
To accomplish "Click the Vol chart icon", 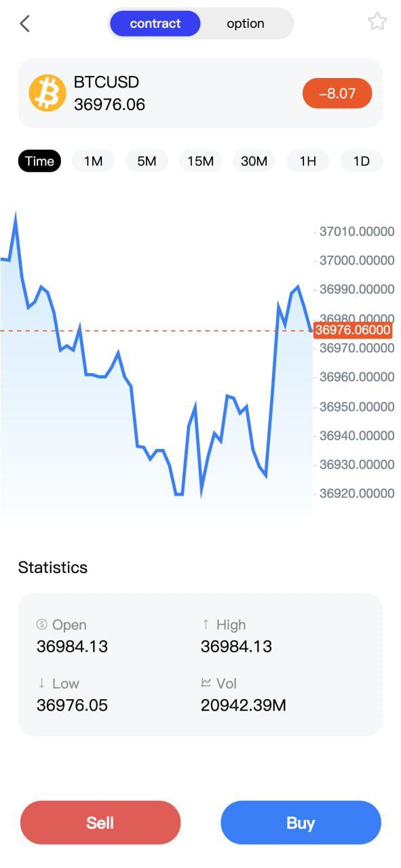I will (206, 683).
